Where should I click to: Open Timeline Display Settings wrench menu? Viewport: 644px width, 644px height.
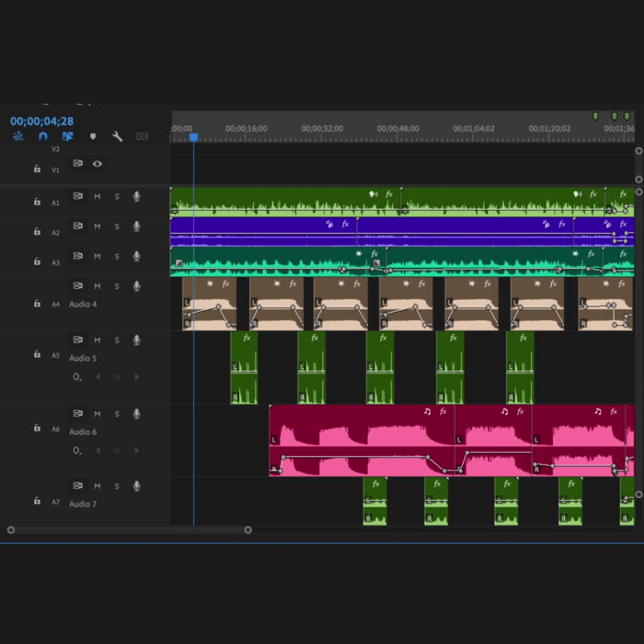pos(117,136)
